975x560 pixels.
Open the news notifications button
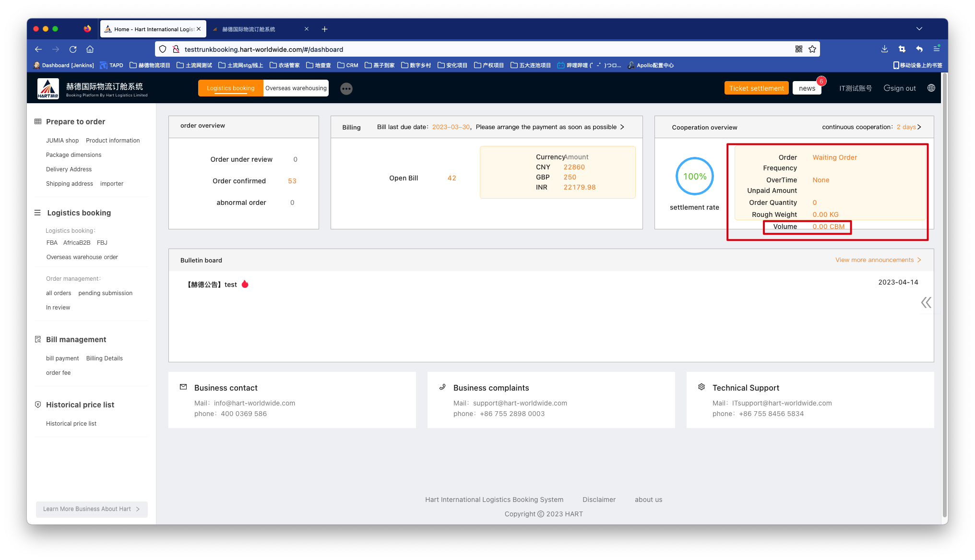[807, 88]
